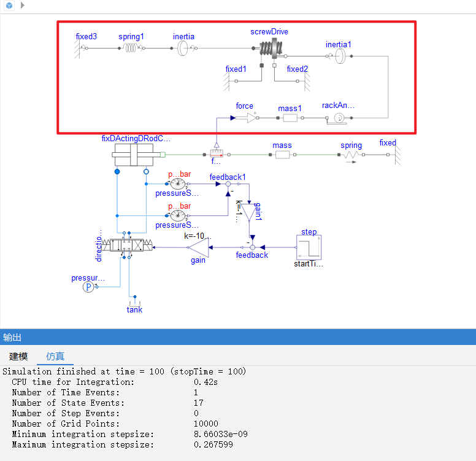476x461 pixels.
Task: Click the hollow blue port on cylinder
Action: (146, 172)
